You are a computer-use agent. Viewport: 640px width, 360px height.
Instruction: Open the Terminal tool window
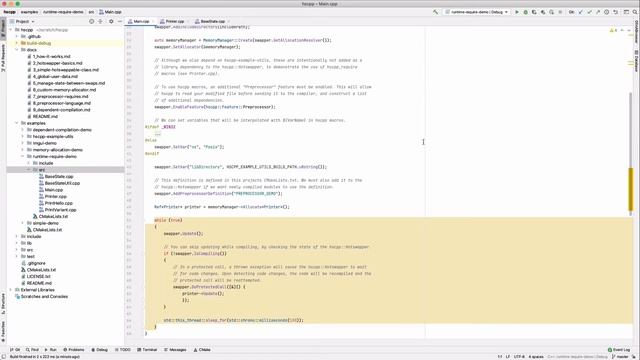pos(147,350)
